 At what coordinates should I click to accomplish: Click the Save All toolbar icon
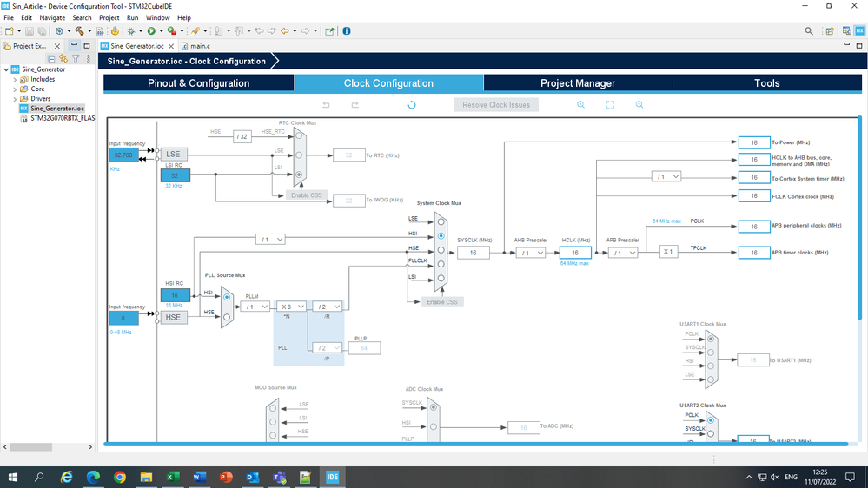pos(42,31)
